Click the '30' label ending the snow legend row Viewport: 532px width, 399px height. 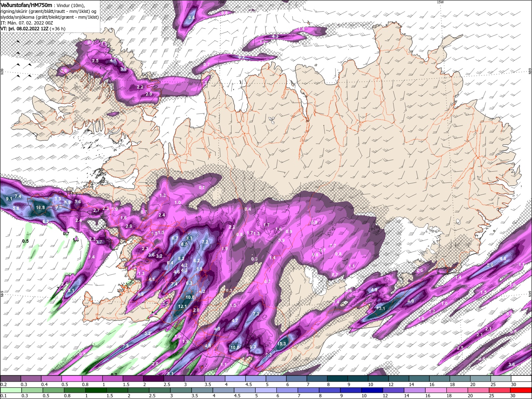coord(514,384)
